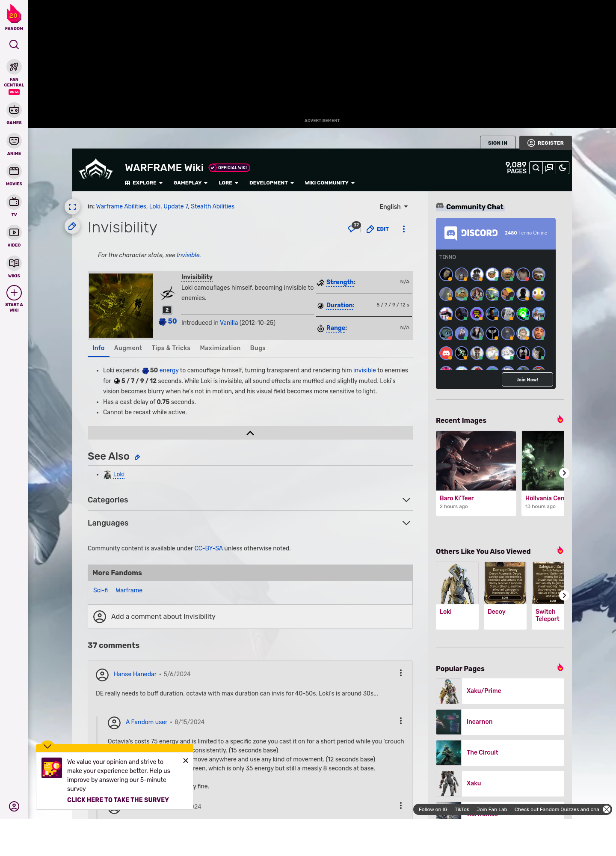Switch to the Bugs tab
This screenshot has width=616, height=856.
[x=258, y=348]
